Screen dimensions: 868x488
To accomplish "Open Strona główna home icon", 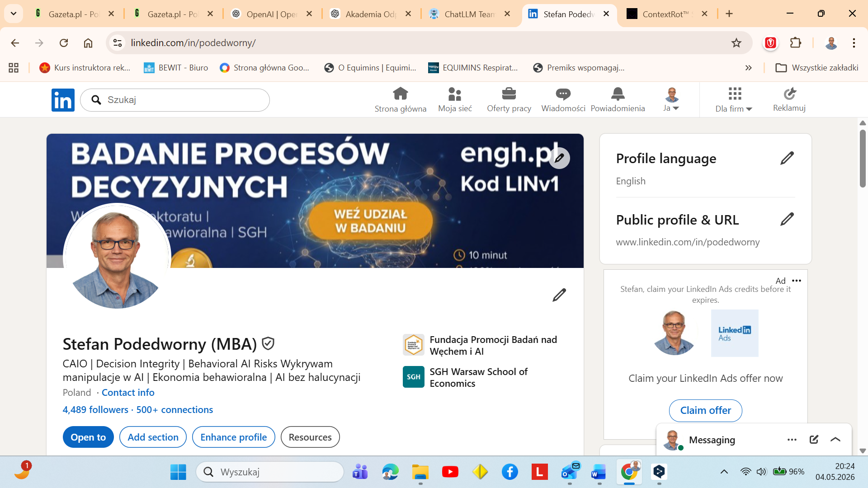I will (x=400, y=94).
